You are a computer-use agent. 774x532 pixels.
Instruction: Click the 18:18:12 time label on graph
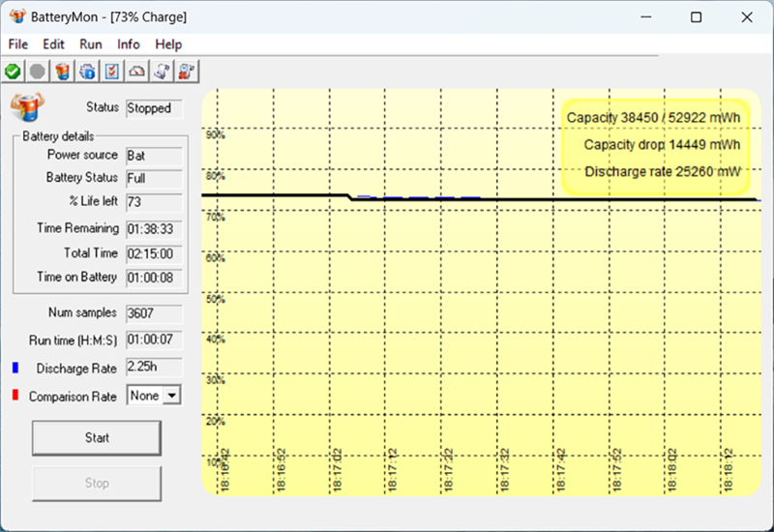(729, 470)
